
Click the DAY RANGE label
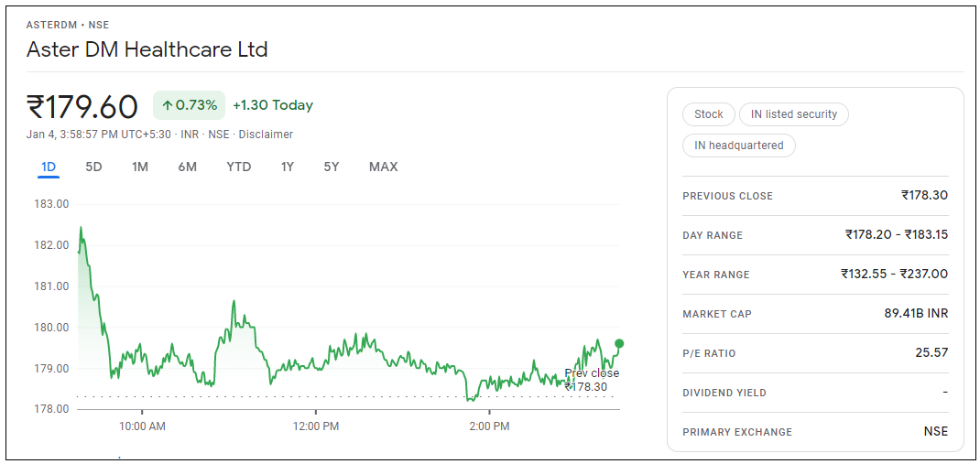713,235
